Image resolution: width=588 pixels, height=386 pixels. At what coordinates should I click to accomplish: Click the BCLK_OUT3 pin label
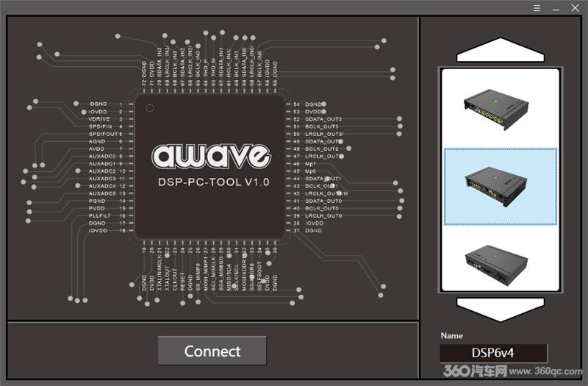[322, 126]
